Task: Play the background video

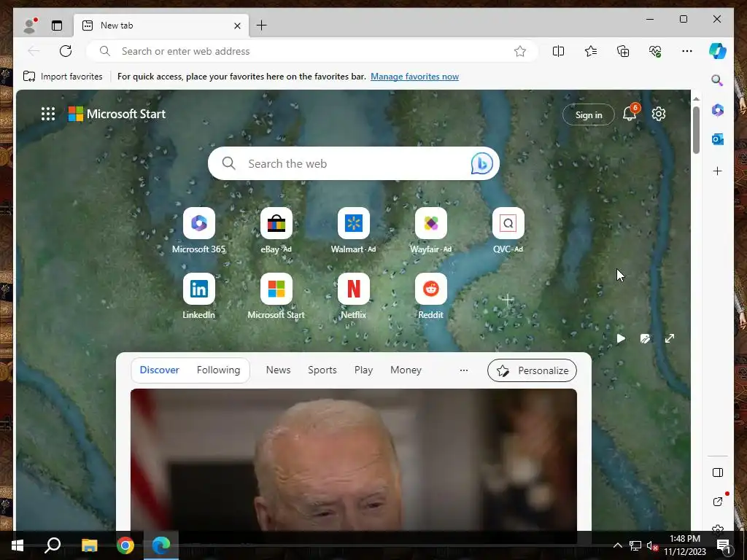Action: point(621,338)
